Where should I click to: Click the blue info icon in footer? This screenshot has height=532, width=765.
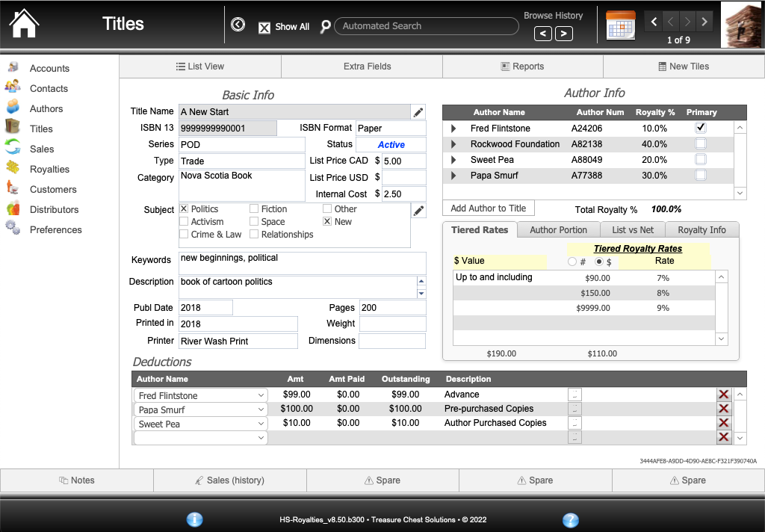[x=194, y=519]
